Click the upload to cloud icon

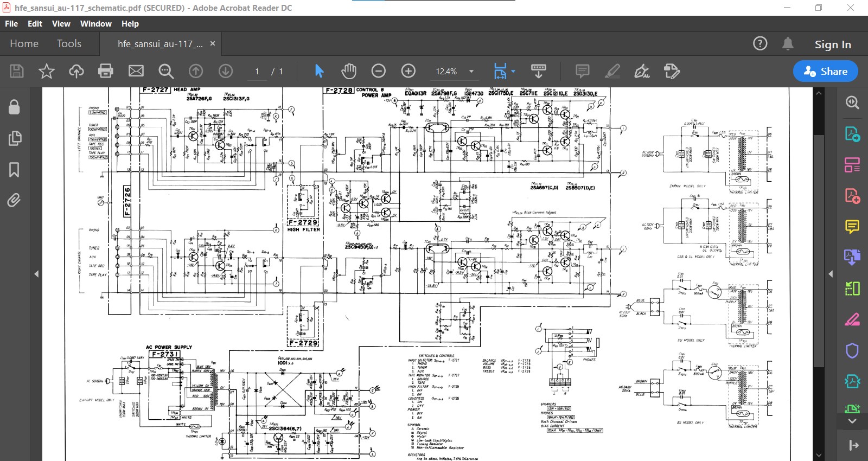click(x=76, y=71)
